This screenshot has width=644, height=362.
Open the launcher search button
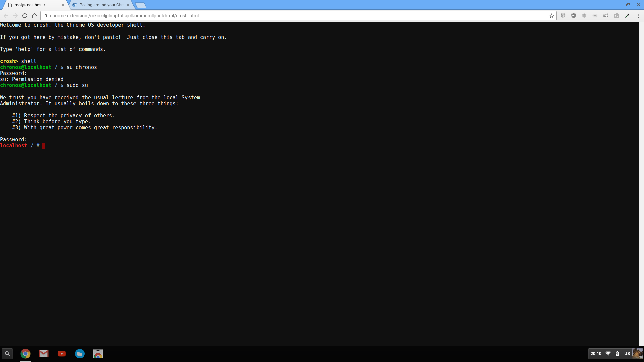tap(7, 354)
